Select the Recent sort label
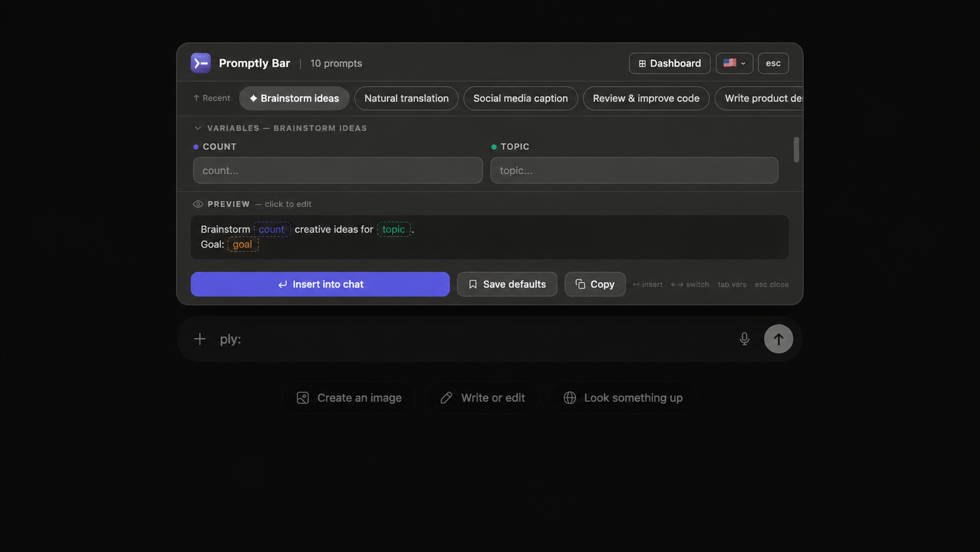 pyautogui.click(x=212, y=98)
